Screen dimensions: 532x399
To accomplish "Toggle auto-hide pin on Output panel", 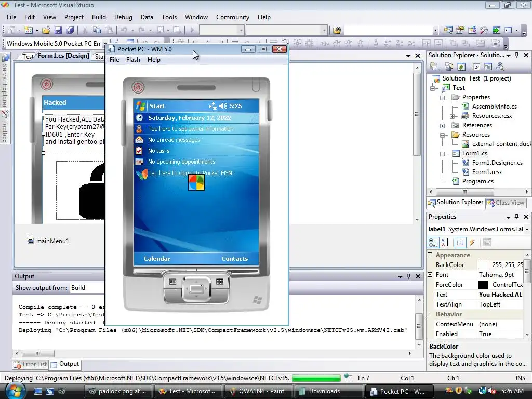I will (x=408, y=276).
